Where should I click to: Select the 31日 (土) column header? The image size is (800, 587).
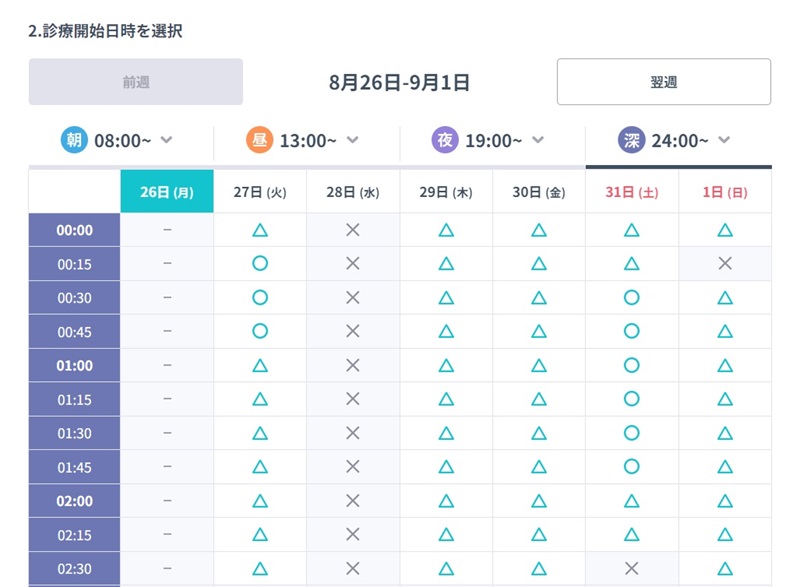click(632, 192)
